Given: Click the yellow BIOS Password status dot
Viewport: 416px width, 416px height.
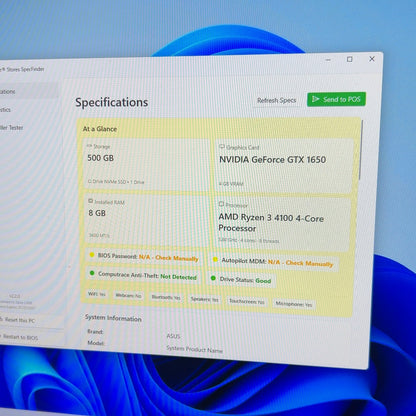Looking at the screenshot, I should coord(92,255).
